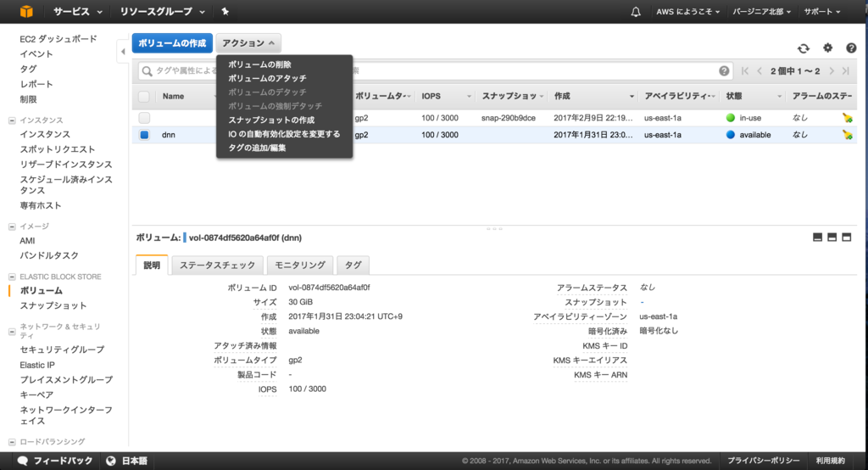This screenshot has width=868, height=470.
Task: Open the notifications bell icon
Action: pyautogui.click(x=636, y=12)
